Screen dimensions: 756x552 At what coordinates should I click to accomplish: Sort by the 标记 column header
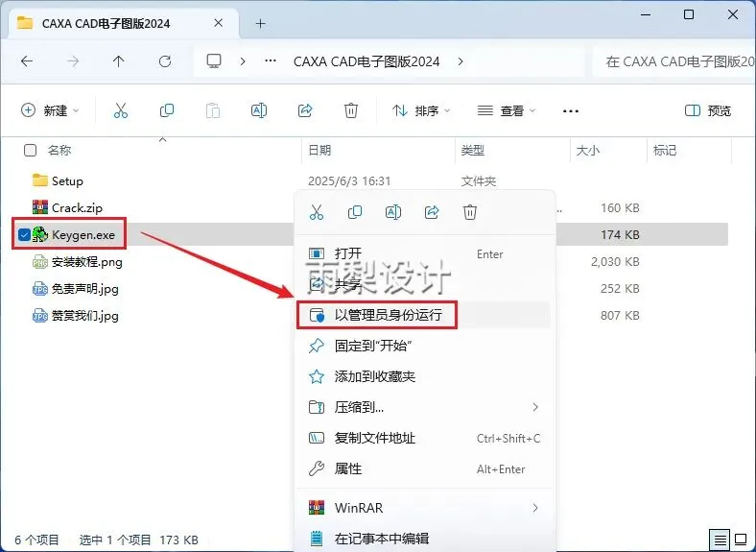[665, 151]
